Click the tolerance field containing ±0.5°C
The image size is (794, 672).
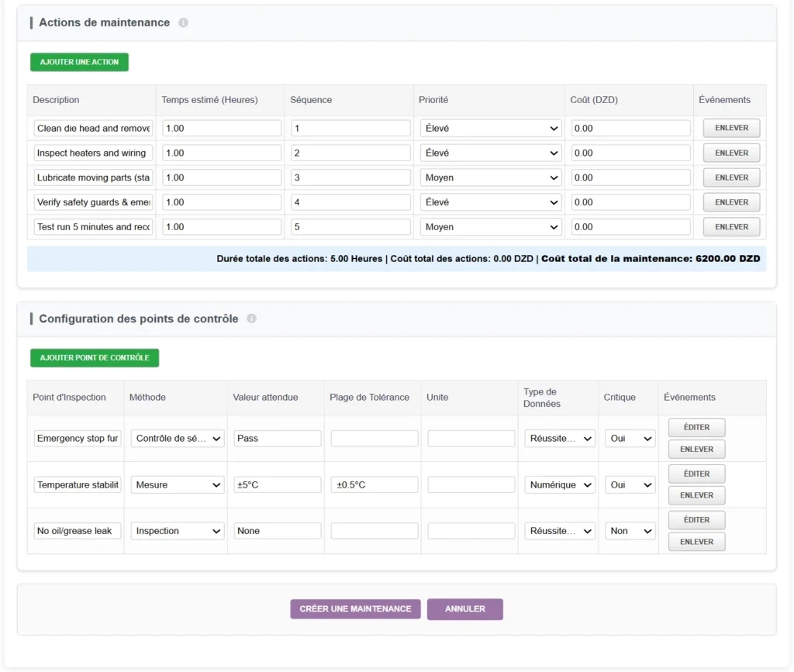(x=374, y=484)
